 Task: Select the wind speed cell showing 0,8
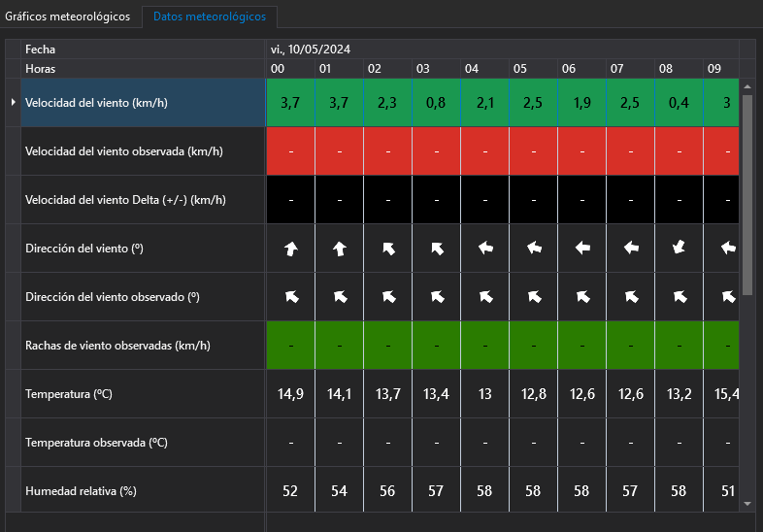436,103
